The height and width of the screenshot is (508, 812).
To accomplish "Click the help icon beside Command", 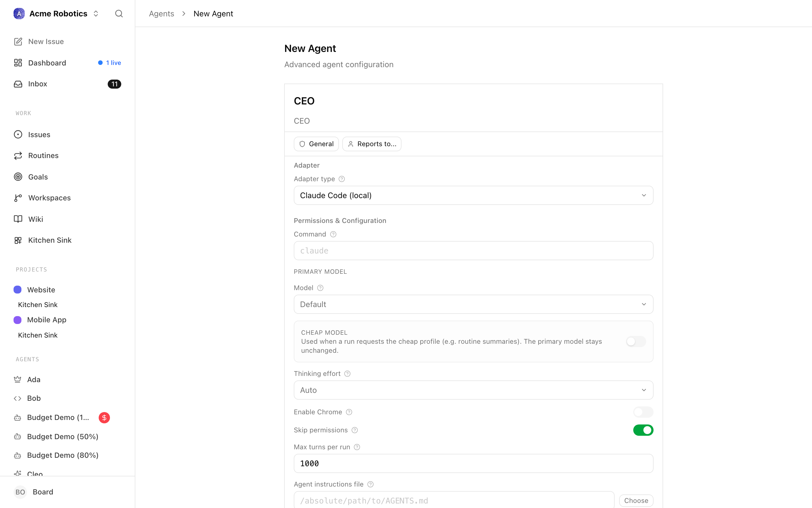I will (x=333, y=234).
